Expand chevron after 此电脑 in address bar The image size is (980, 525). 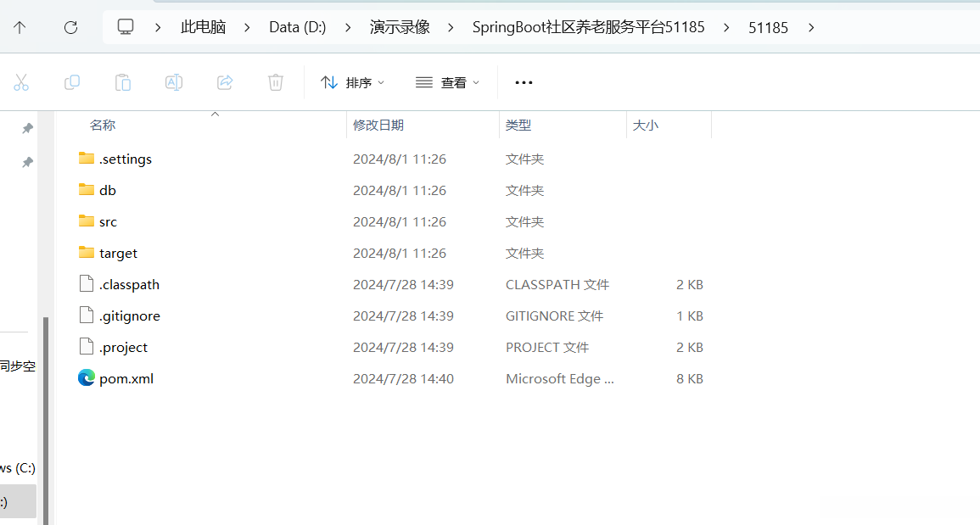coord(247,27)
